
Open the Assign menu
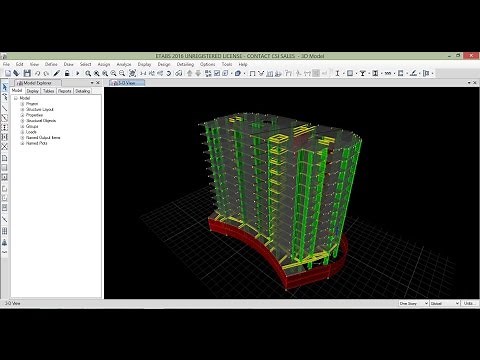pyautogui.click(x=104, y=64)
